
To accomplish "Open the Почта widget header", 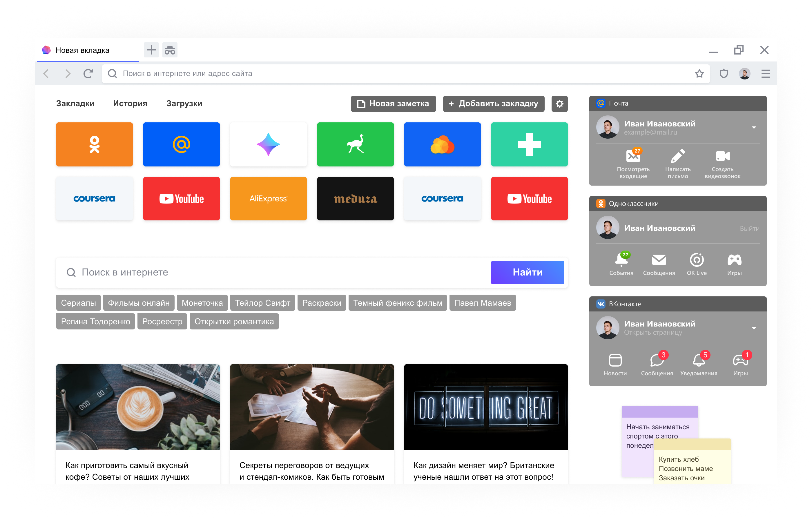I will point(677,103).
